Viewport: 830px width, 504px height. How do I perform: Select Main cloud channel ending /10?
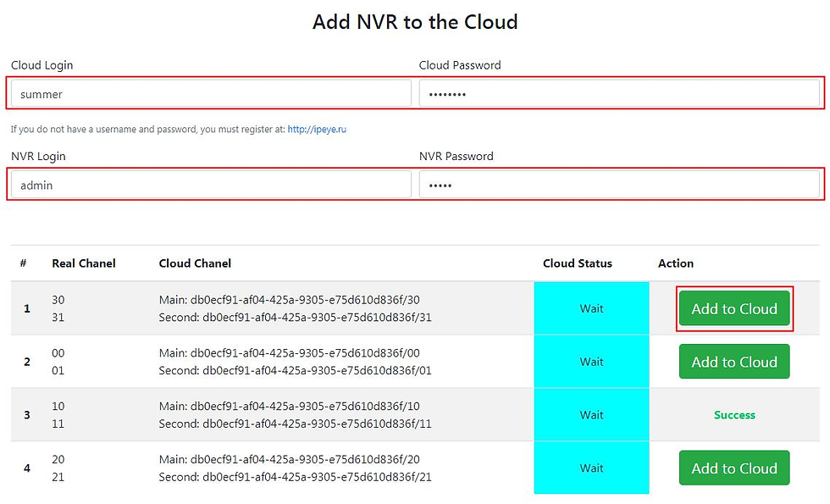point(289,406)
